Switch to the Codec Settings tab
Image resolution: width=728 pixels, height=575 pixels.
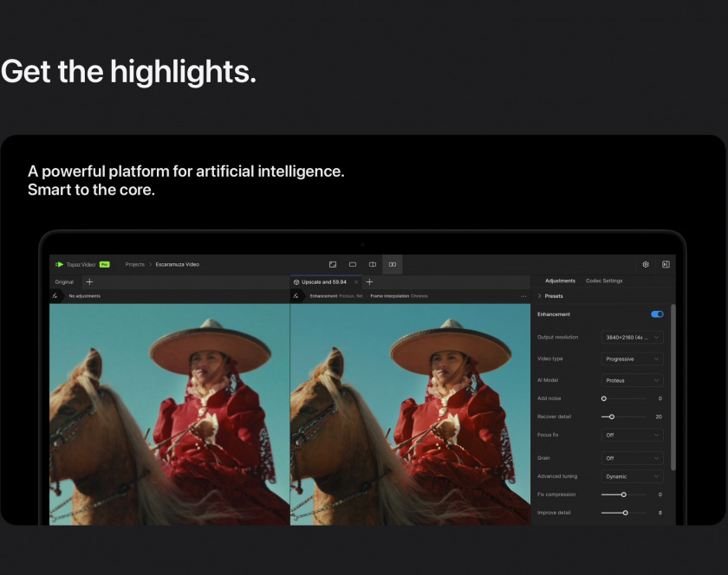point(604,281)
